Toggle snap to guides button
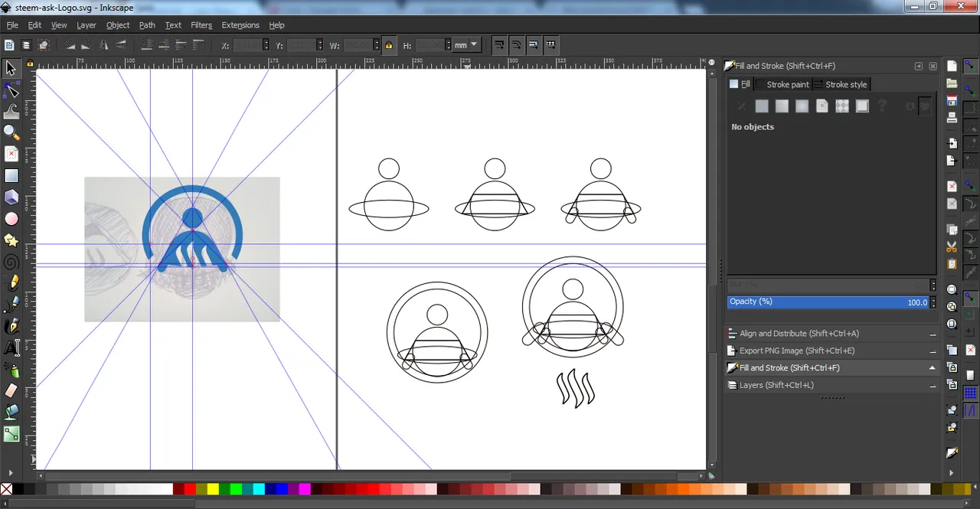980x509 pixels. (970, 411)
